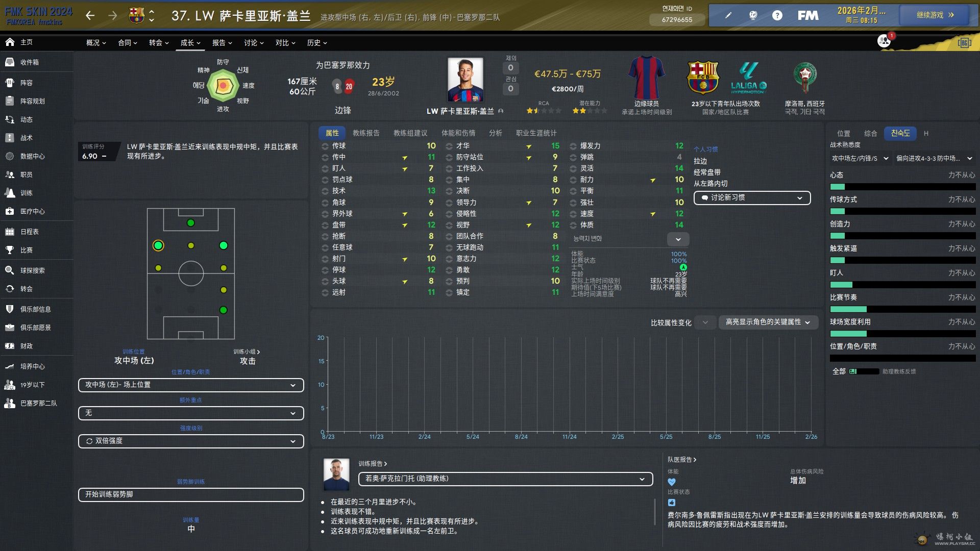980x551 pixels.
Task: Click the back navigation arrow
Action: coord(90,16)
